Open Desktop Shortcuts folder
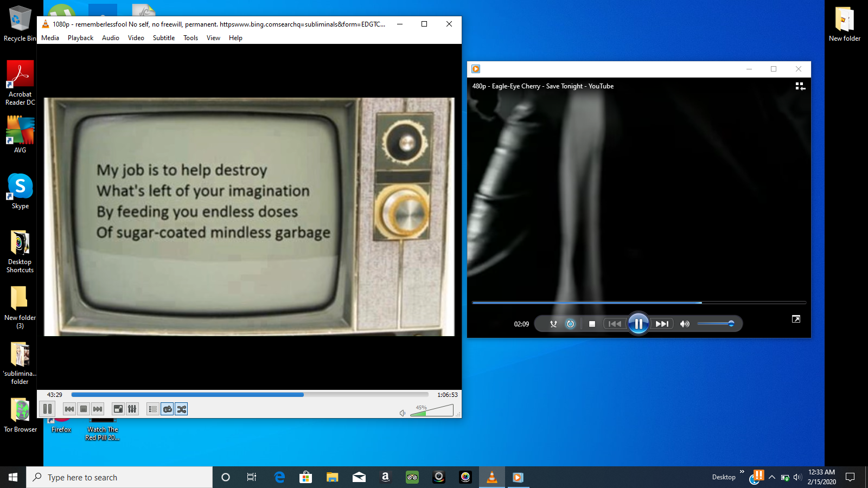The height and width of the screenshot is (488, 868). tap(20, 252)
